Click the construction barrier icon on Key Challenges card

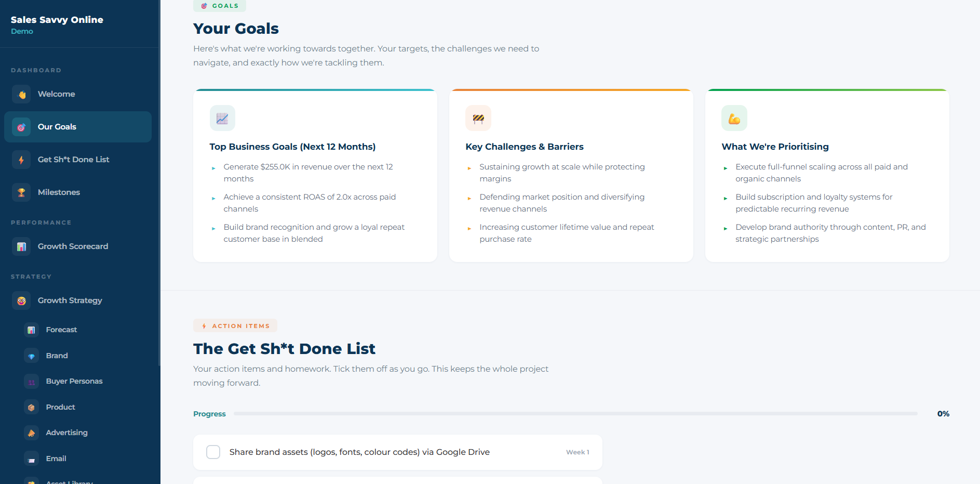point(478,118)
